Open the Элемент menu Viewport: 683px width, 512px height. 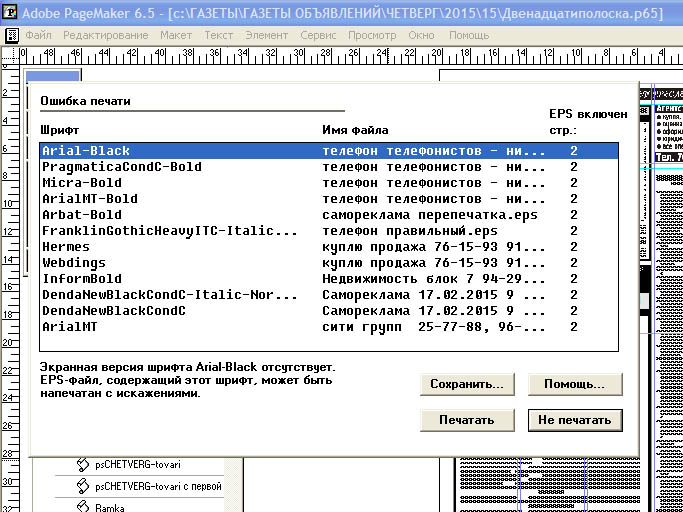[267, 35]
